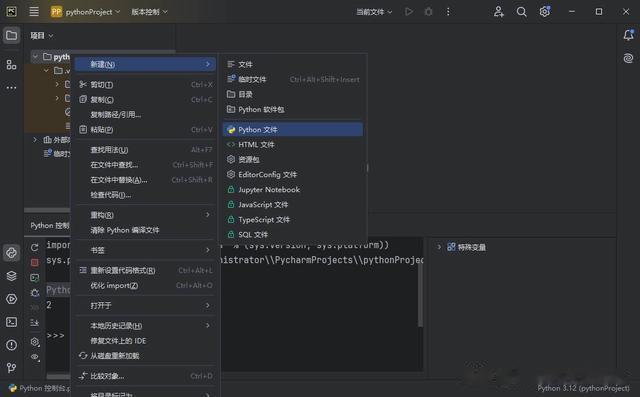Create new Python 文件
The image size is (640, 397).
(x=293, y=129)
